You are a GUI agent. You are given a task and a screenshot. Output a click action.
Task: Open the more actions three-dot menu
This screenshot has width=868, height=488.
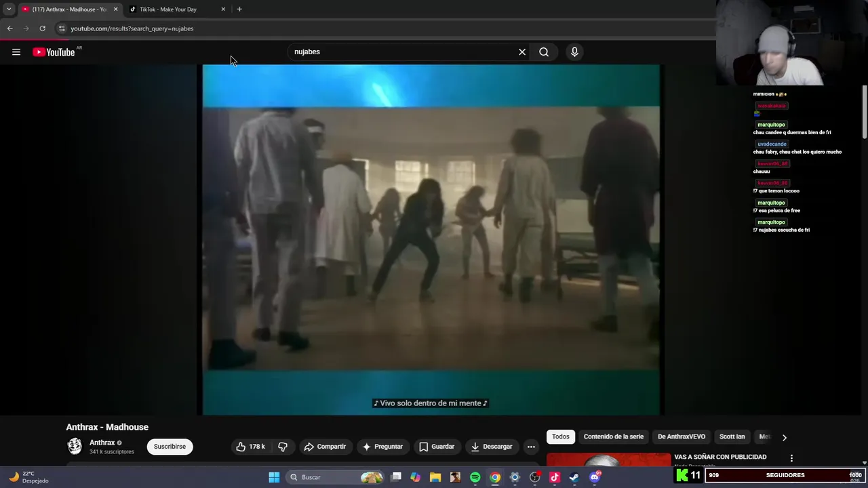click(x=531, y=447)
